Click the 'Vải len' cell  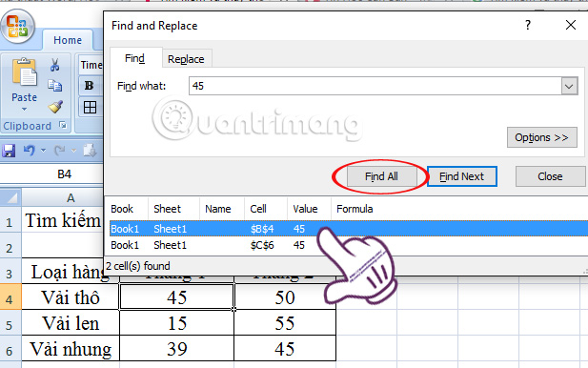(x=71, y=323)
